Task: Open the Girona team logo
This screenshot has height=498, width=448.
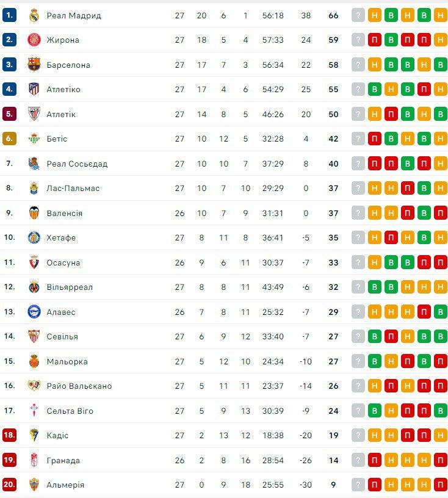Action: (x=34, y=40)
